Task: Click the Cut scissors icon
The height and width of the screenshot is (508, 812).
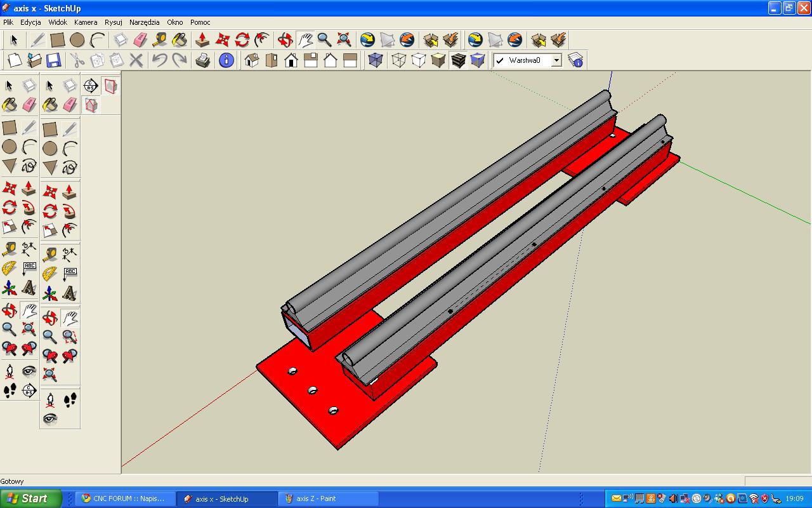Action: 77,60
